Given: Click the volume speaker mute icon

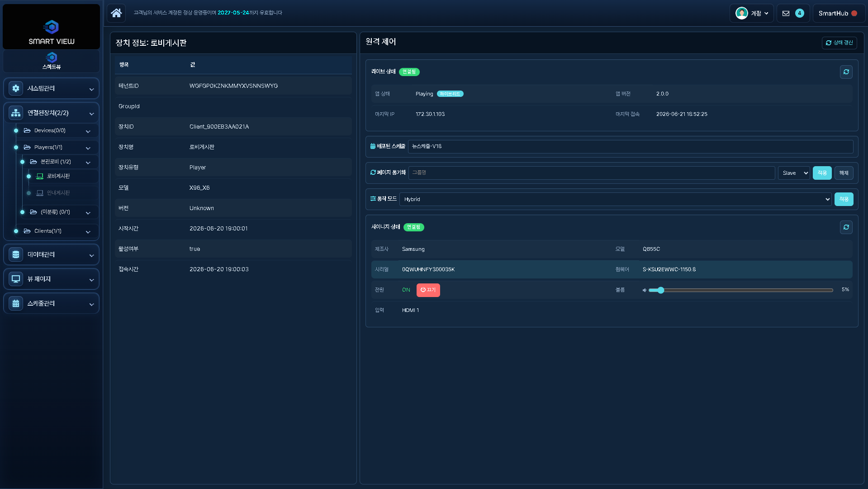Looking at the screenshot, I should 644,290.
